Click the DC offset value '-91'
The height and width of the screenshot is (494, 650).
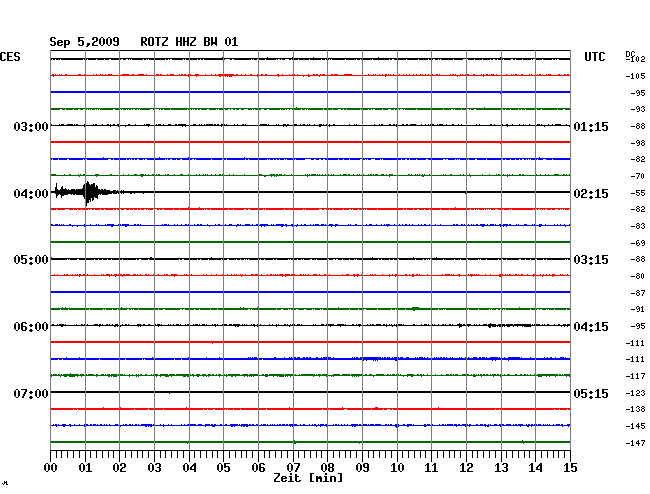(638, 309)
